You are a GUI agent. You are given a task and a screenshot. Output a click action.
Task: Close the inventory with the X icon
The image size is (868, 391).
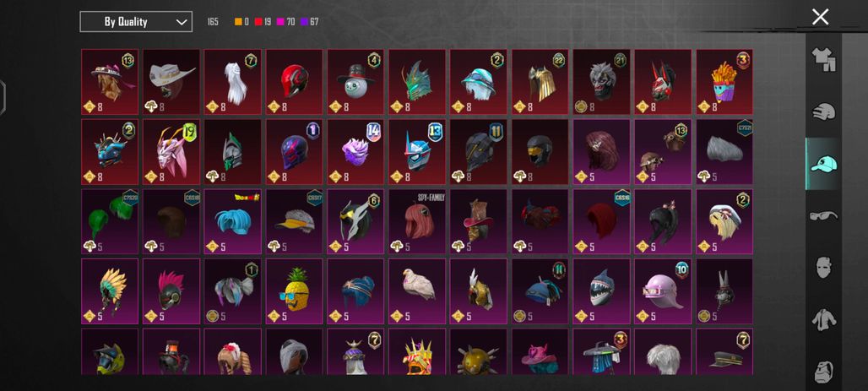pyautogui.click(x=820, y=17)
